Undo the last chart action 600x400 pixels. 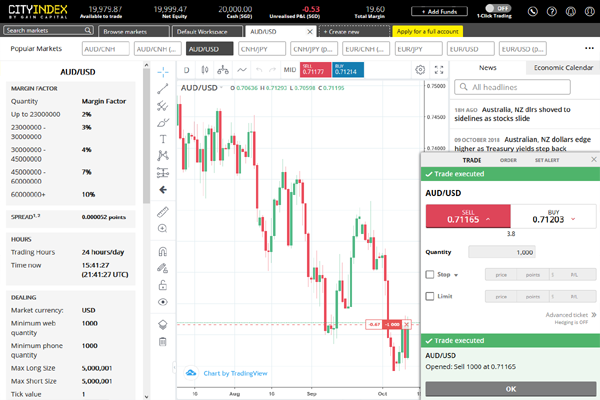pyautogui.click(x=259, y=70)
